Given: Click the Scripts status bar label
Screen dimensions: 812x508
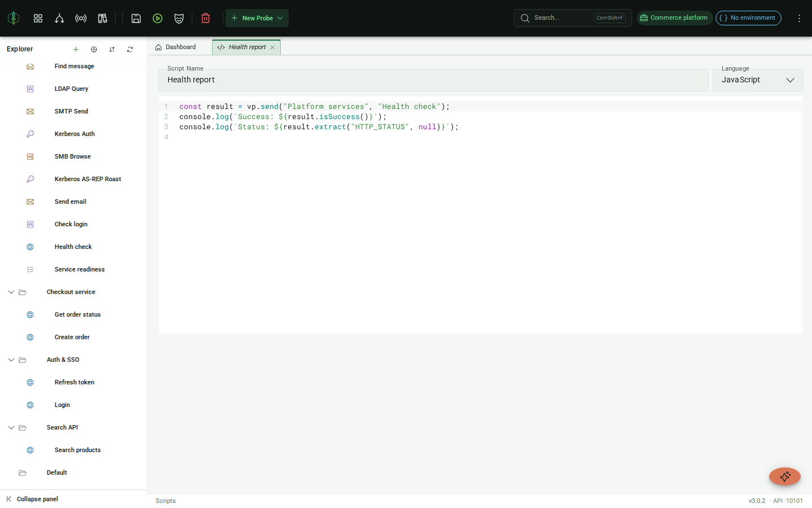Looking at the screenshot, I should point(166,501).
